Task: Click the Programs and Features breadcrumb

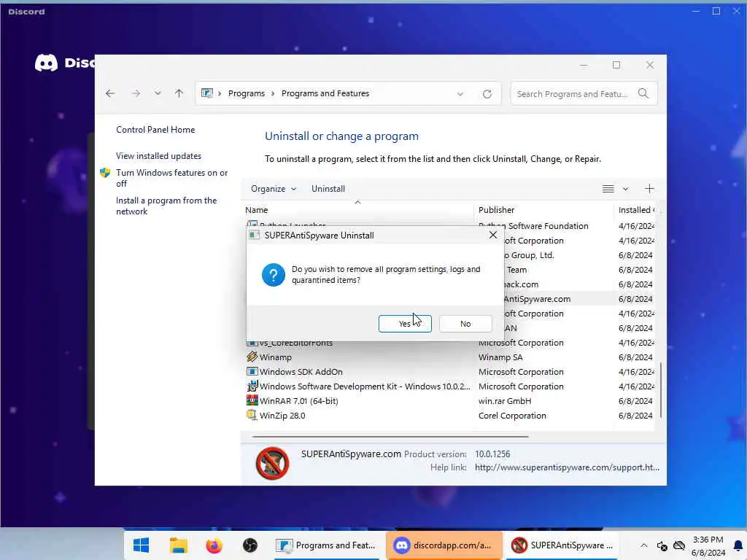Action: (325, 93)
